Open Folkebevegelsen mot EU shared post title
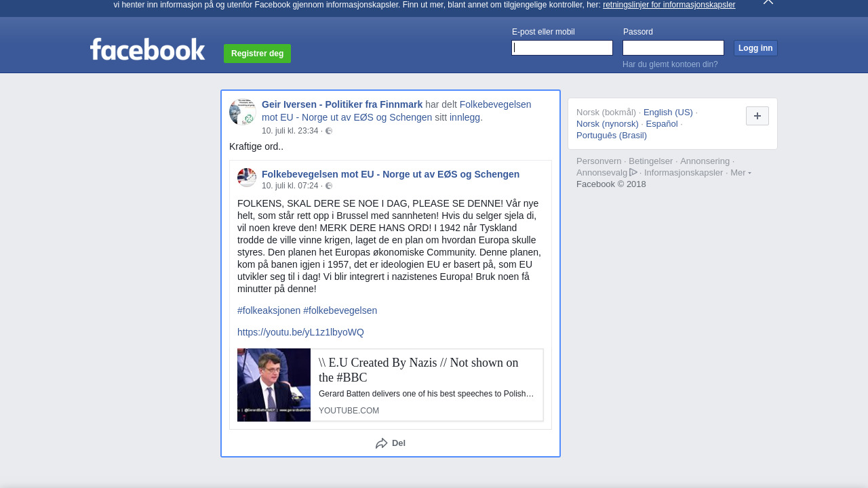The width and height of the screenshot is (868, 488). click(x=391, y=174)
